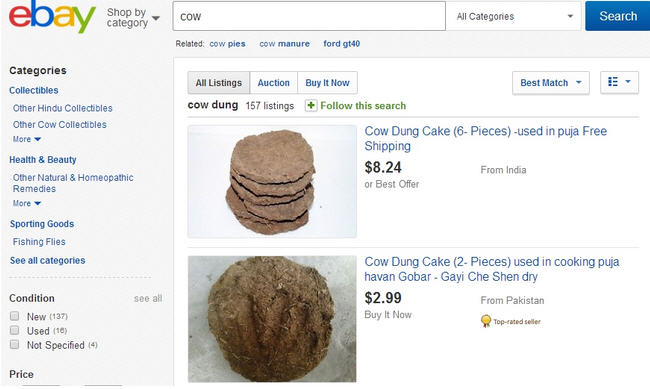Expand Shop by category menu
This screenshot has height=389, width=650.
pos(133,17)
